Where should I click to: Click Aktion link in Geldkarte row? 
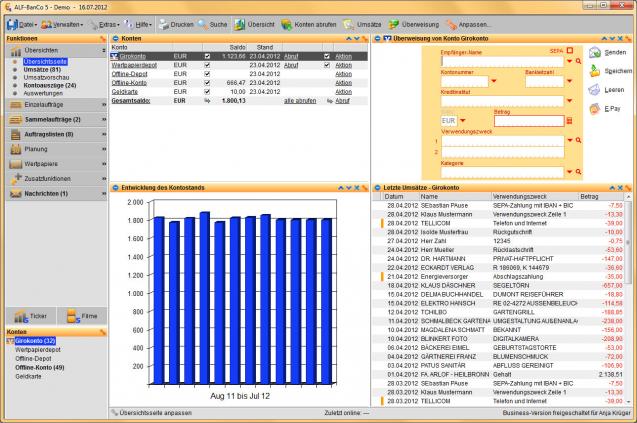pyautogui.click(x=343, y=92)
